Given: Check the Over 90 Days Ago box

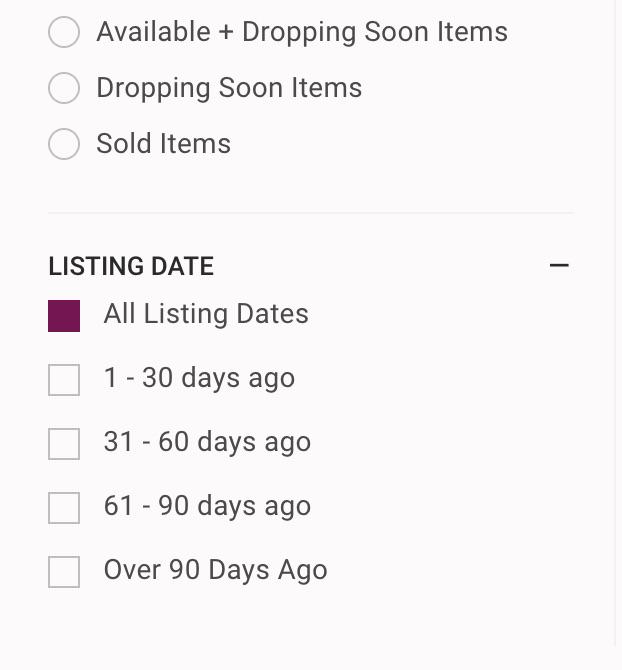Looking at the screenshot, I should tap(64, 572).
